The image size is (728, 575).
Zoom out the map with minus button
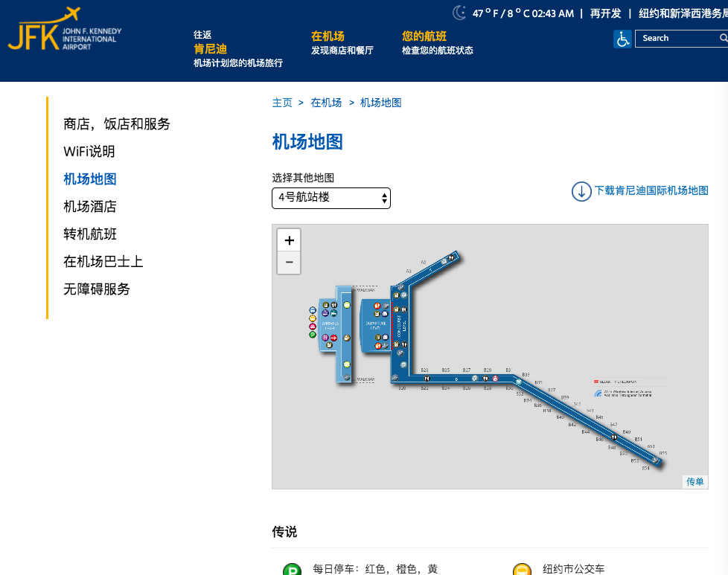[289, 262]
